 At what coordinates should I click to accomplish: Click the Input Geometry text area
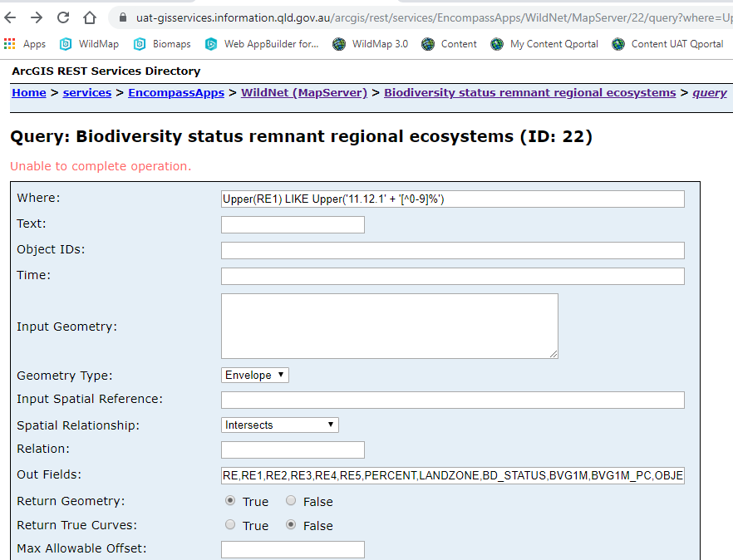pyautogui.click(x=390, y=327)
